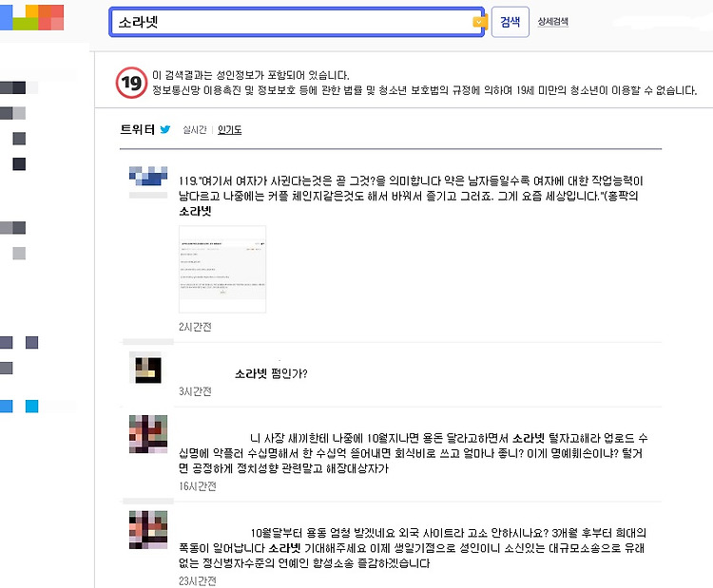This screenshot has width=713, height=588.
Task: Switch to the 실시간 sort tab
Action: [x=195, y=130]
